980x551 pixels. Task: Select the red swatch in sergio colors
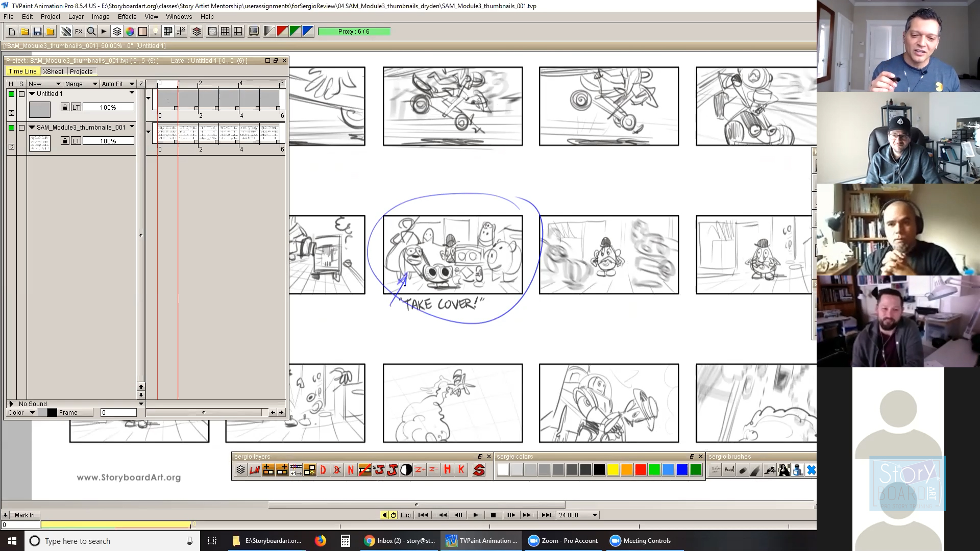[x=641, y=470]
